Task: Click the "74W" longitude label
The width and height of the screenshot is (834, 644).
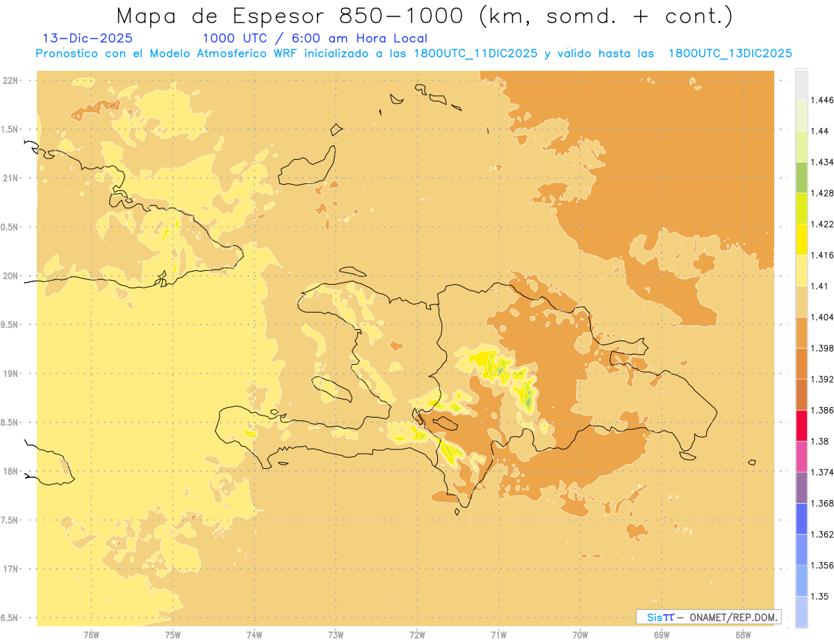Action: point(254,634)
